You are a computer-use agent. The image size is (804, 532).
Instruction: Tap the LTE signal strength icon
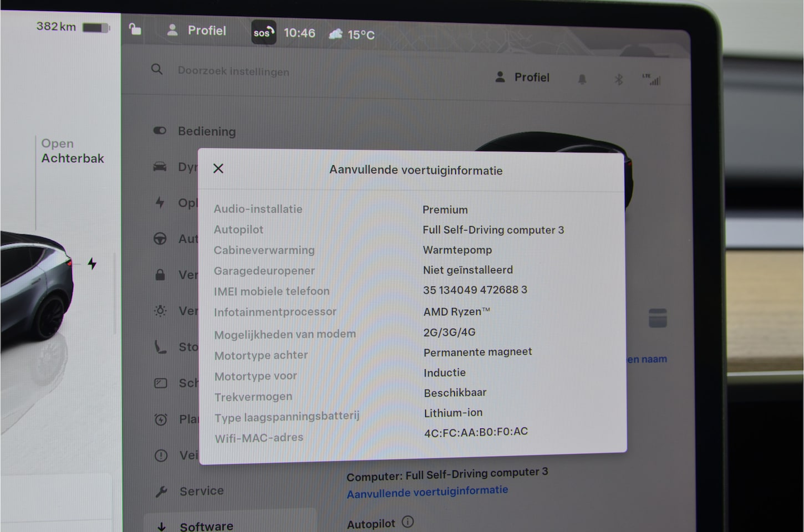click(652, 80)
